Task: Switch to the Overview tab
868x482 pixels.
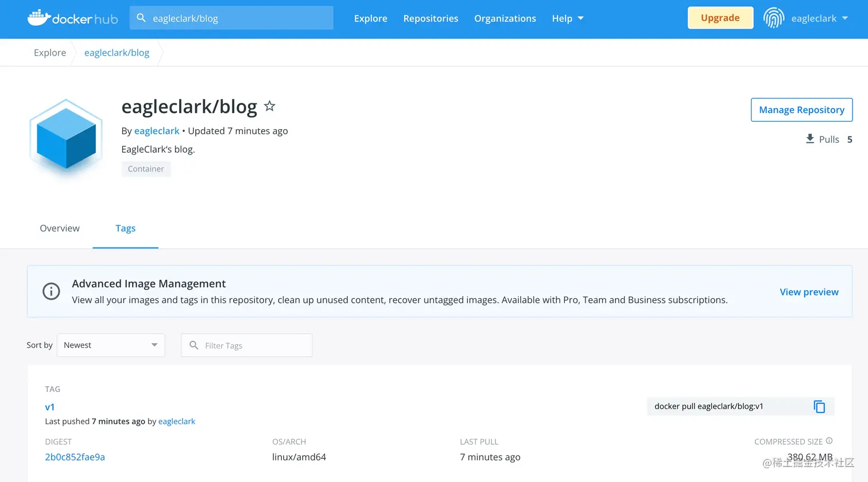Action: click(x=59, y=228)
